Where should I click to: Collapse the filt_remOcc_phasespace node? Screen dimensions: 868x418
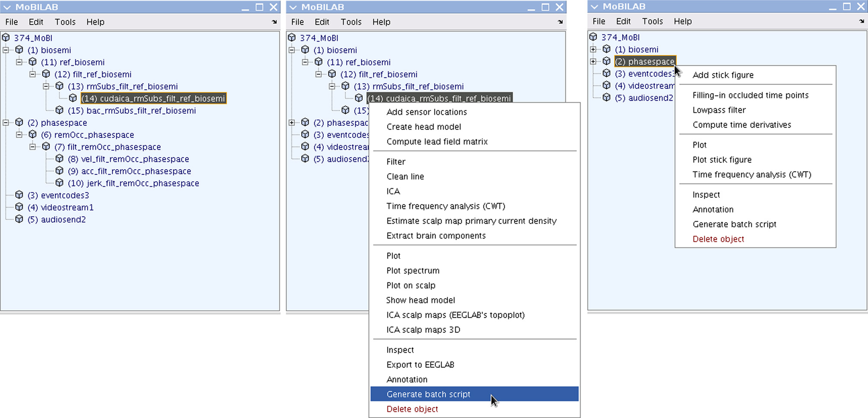[x=33, y=147]
